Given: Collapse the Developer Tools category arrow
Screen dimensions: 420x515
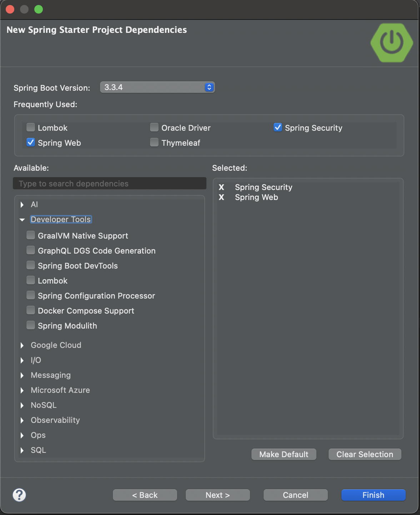Looking at the screenshot, I should 22,220.
